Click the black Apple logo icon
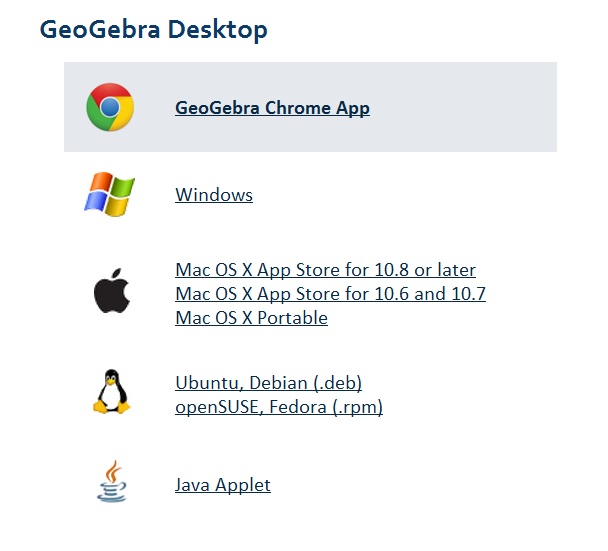This screenshot has height=551, width=608. tap(112, 290)
